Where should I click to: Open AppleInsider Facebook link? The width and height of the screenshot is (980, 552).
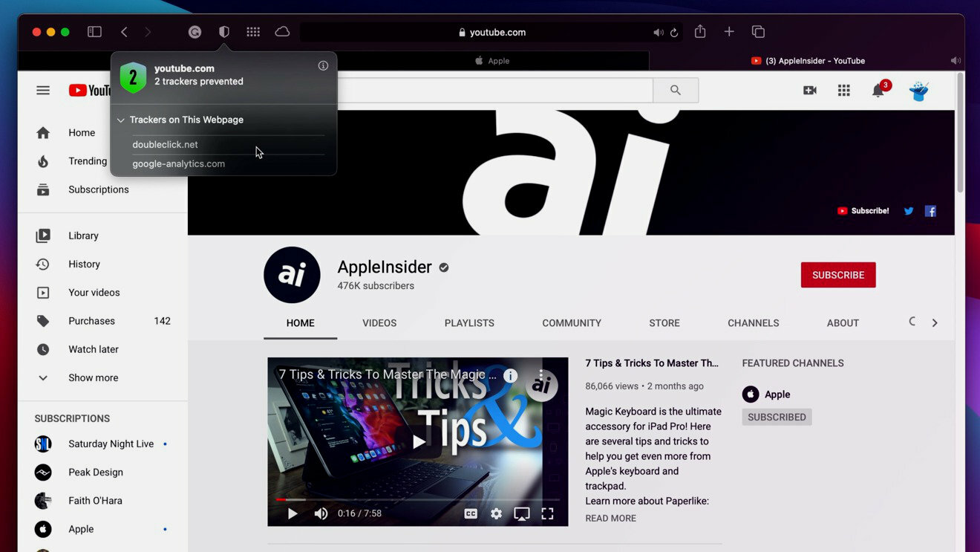click(930, 211)
